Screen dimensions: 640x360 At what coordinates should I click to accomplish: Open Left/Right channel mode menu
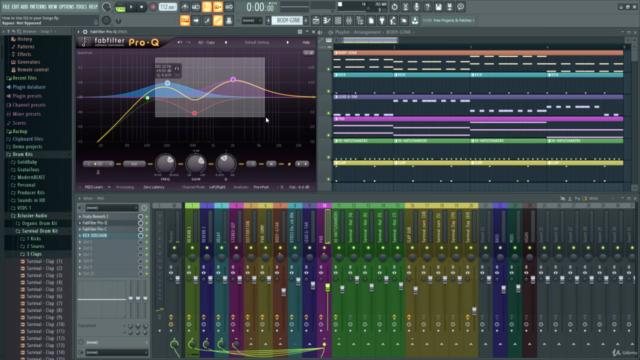coord(217,187)
